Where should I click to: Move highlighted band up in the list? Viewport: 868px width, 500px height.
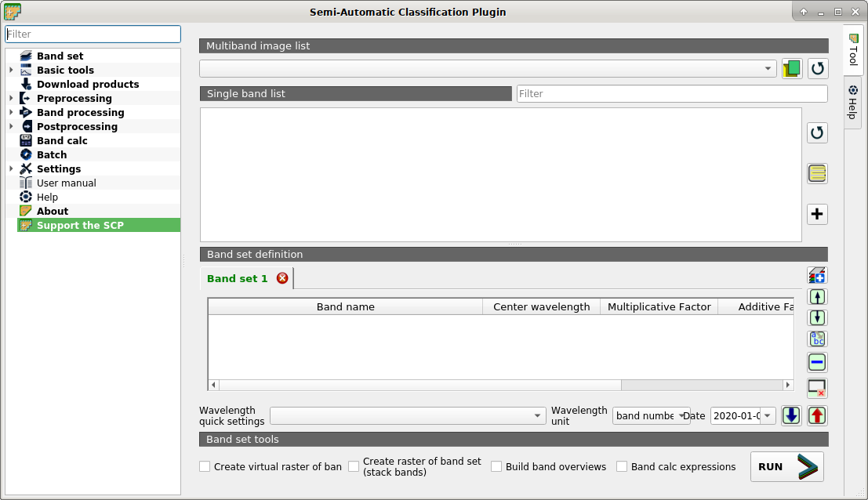[817, 296]
